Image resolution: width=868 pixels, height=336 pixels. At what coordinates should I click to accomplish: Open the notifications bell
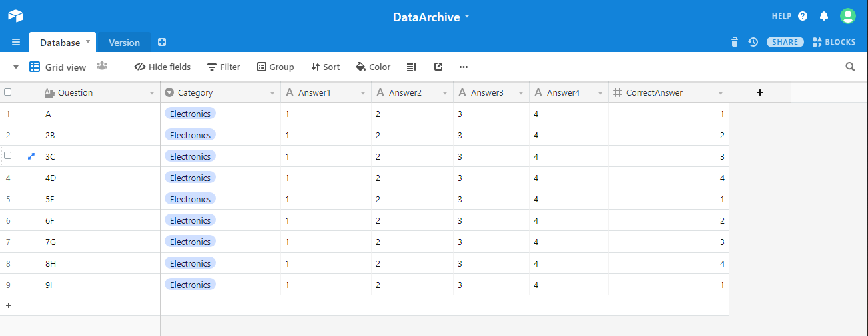[824, 16]
